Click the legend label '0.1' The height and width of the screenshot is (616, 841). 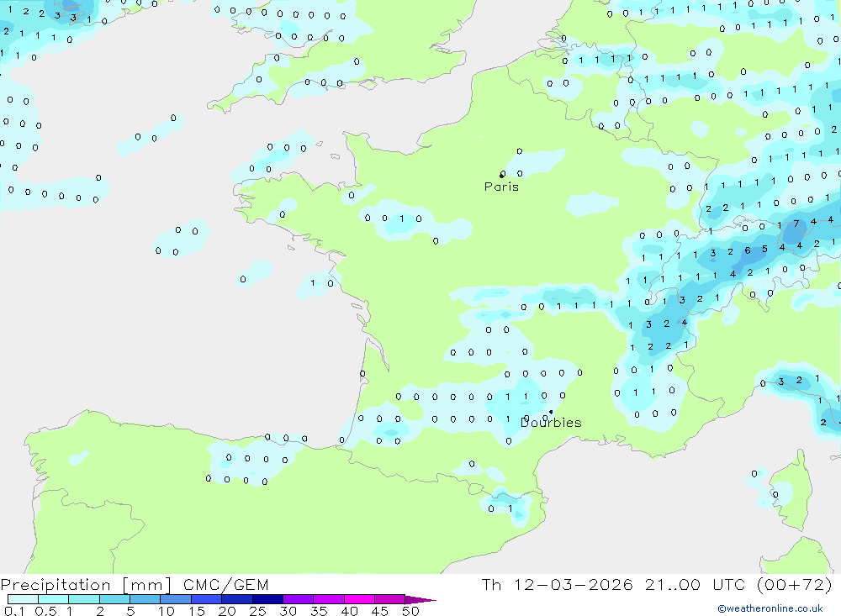[14, 611]
